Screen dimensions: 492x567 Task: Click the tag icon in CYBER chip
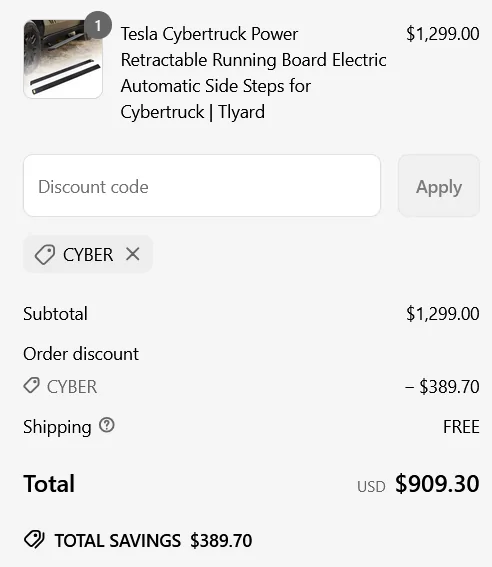tap(45, 254)
